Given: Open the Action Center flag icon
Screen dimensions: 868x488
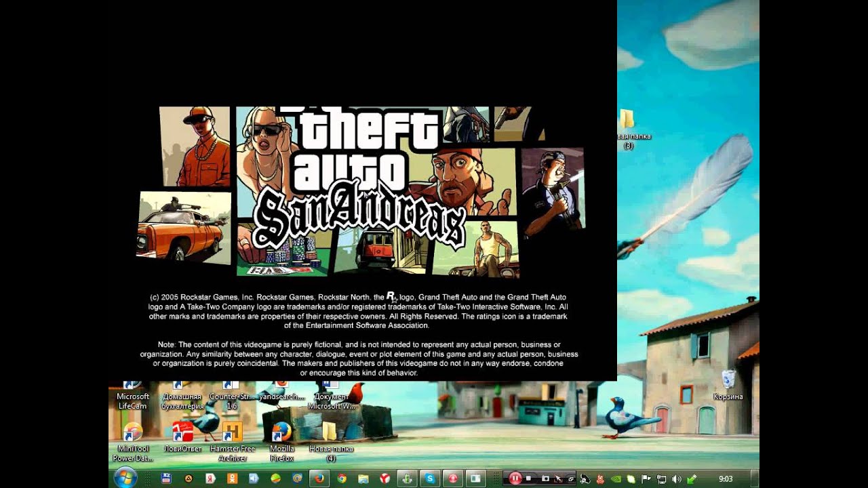Looking at the screenshot, I should pyautogui.click(x=646, y=479).
